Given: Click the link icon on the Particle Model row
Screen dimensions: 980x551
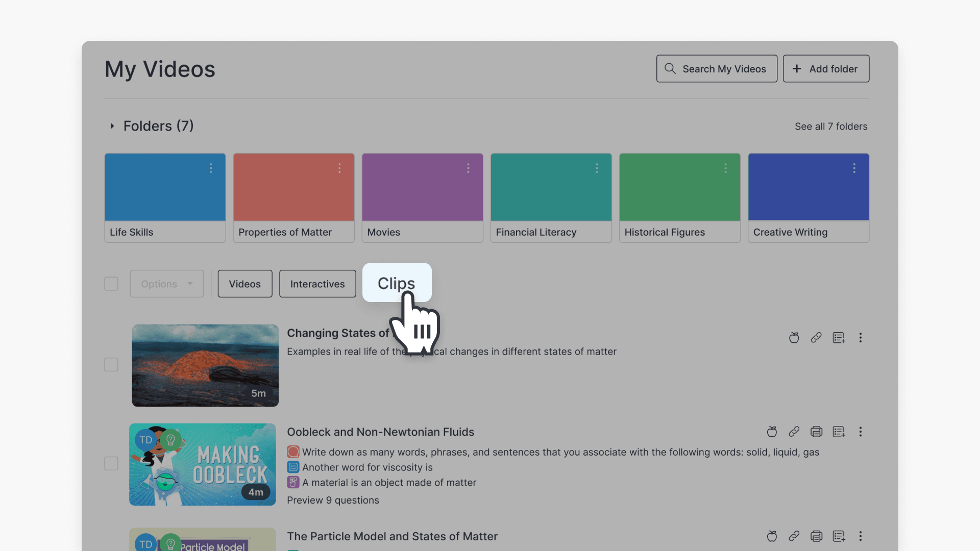Looking at the screenshot, I should click(x=794, y=536).
